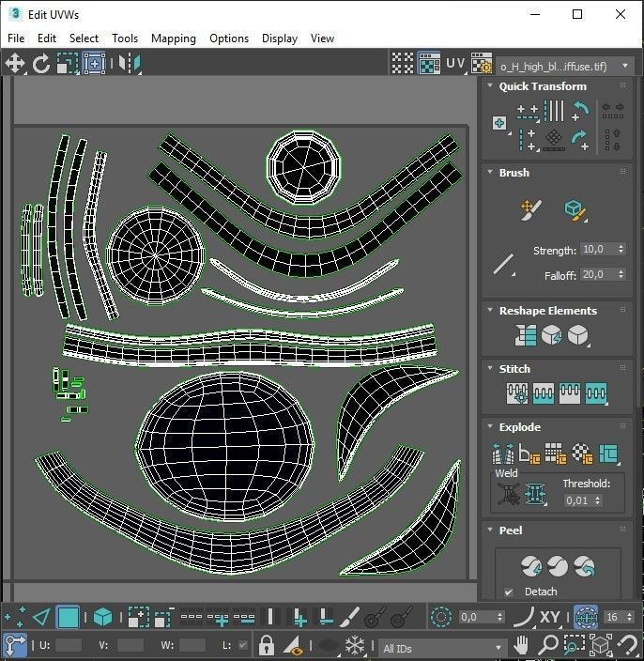Viewport: 644px width, 661px height.
Task: Click Quick Peel icon
Action: click(531, 566)
